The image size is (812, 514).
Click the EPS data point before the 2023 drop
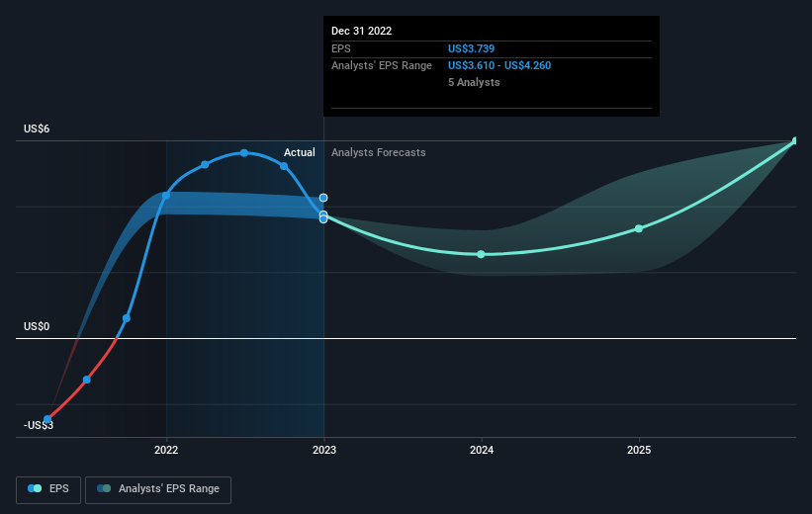pos(284,166)
